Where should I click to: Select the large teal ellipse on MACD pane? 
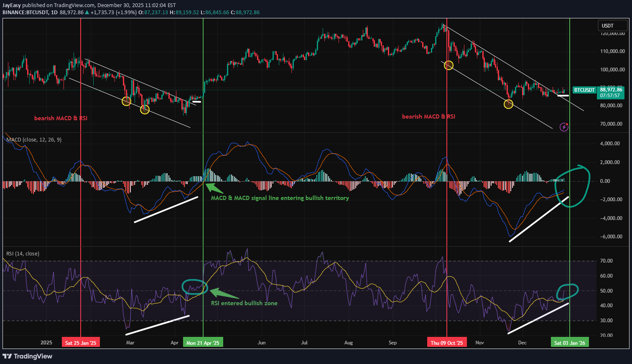(572, 186)
